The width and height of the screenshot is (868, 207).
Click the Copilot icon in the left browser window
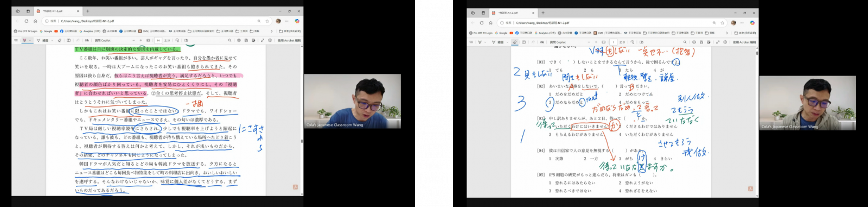pos(297,21)
